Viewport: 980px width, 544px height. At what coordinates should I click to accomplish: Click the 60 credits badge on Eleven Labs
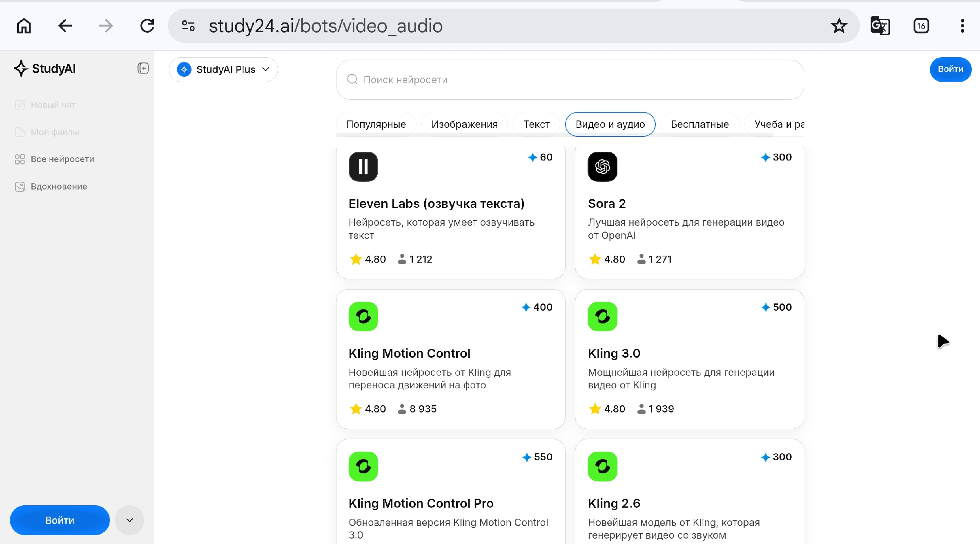pyautogui.click(x=540, y=157)
